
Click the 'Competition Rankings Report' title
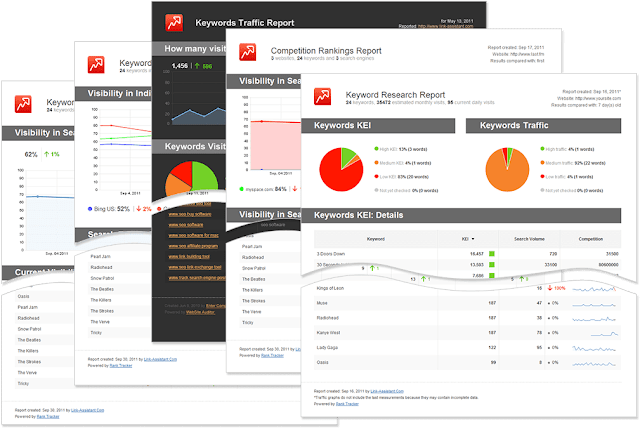pos(326,51)
